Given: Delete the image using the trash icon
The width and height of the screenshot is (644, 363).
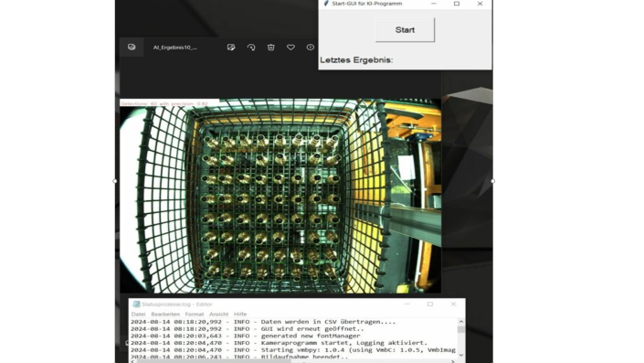Looking at the screenshot, I should click(270, 48).
